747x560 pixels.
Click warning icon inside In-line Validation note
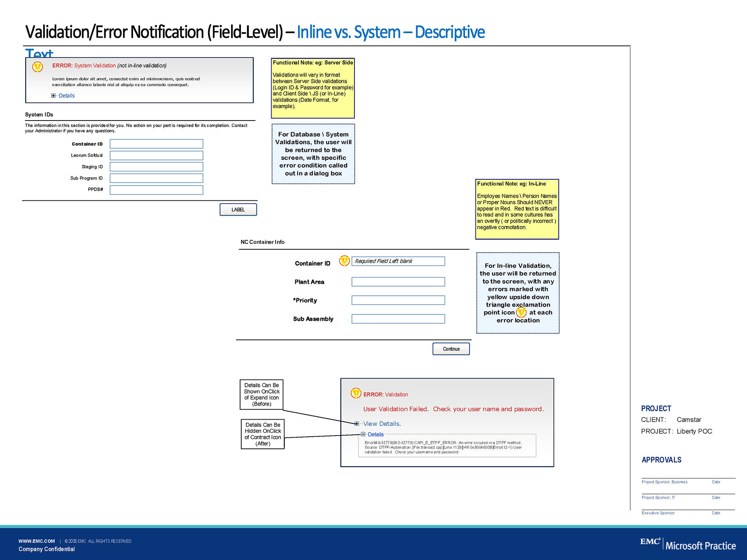(x=521, y=312)
